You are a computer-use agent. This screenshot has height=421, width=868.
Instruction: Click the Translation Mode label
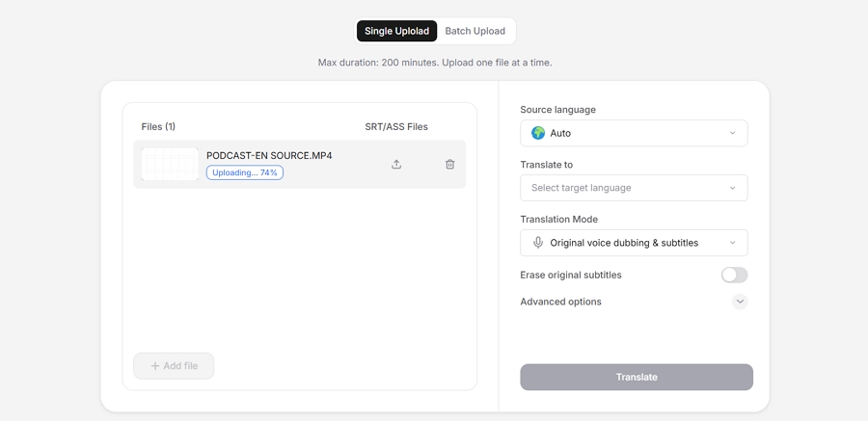click(x=559, y=219)
